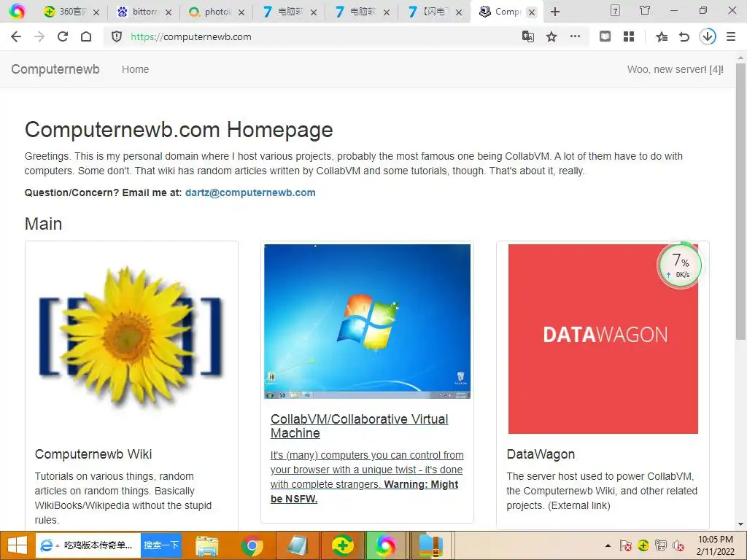Click the blue 搜索一下 search button
Viewport: 747px width, 560px height.
tap(161, 545)
